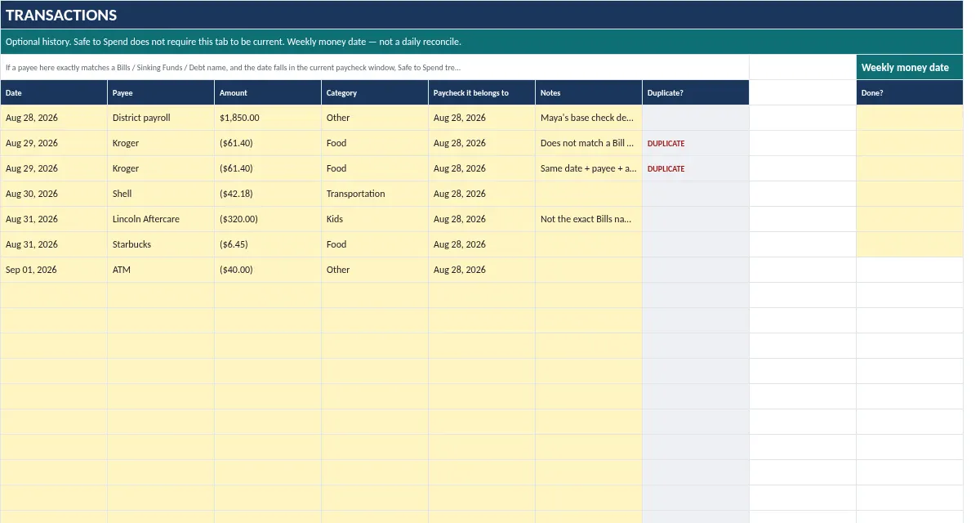The height and width of the screenshot is (523, 980).
Task: Select Other category in District payroll row
Action: [x=375, y=118]
